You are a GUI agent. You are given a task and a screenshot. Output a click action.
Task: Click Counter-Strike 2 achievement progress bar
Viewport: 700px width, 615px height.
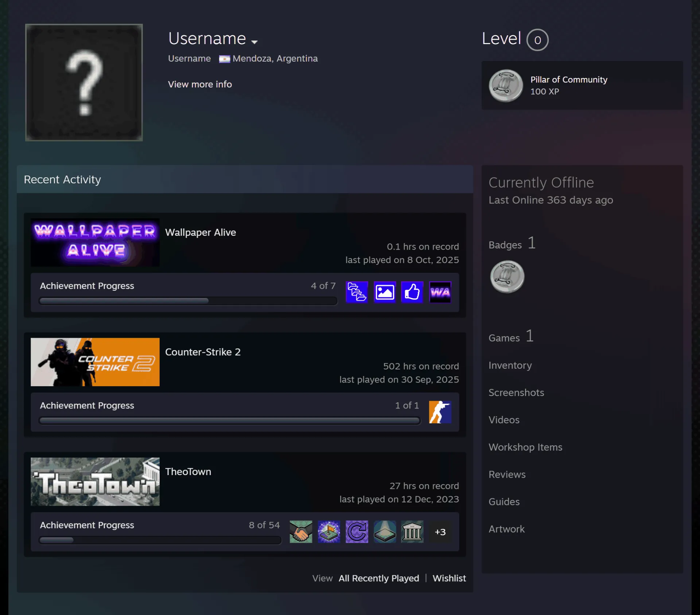coord(230,420)
